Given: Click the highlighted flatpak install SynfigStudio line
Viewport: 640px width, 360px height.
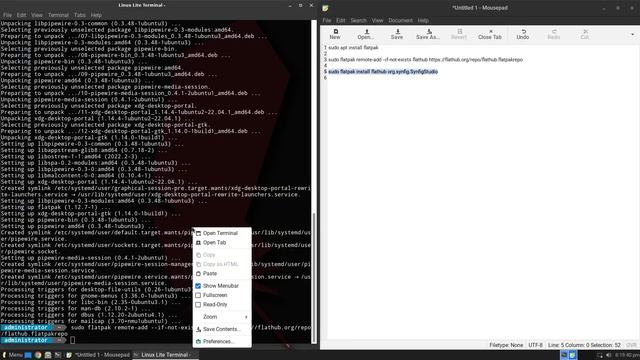Looking at the screenshot, I should 383,71.
